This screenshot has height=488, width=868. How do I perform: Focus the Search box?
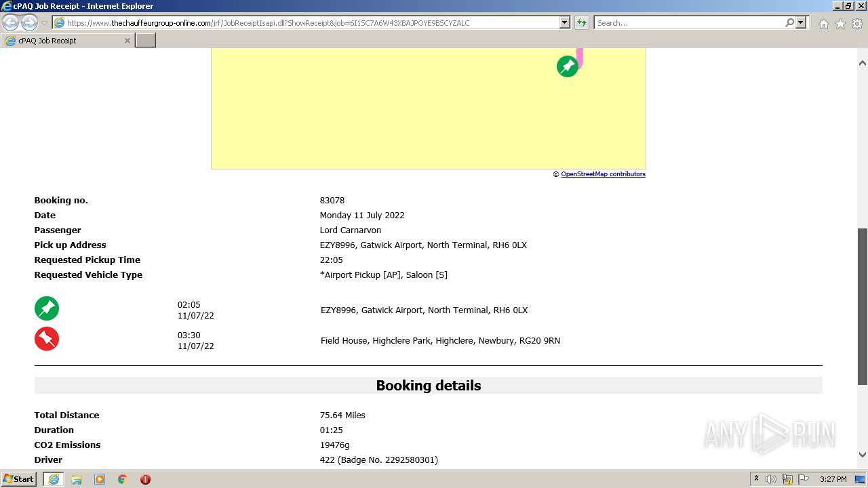click(x=689, y=23)
